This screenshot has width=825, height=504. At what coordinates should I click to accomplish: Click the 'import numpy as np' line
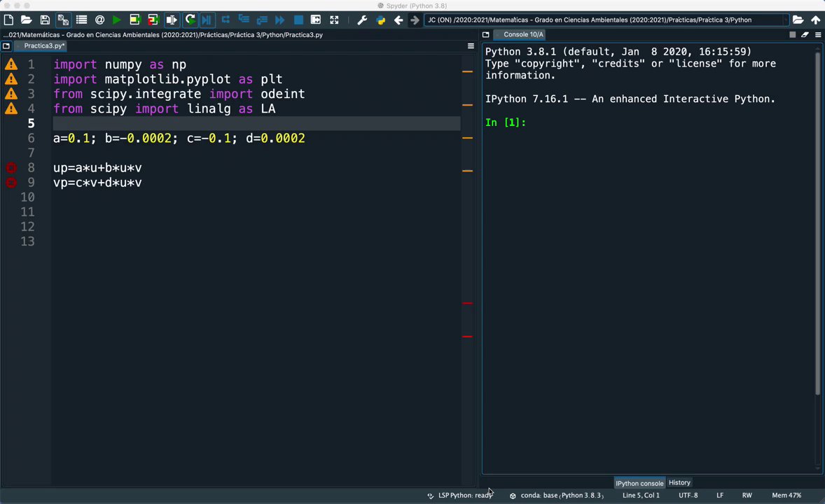(x=120, y=64)
